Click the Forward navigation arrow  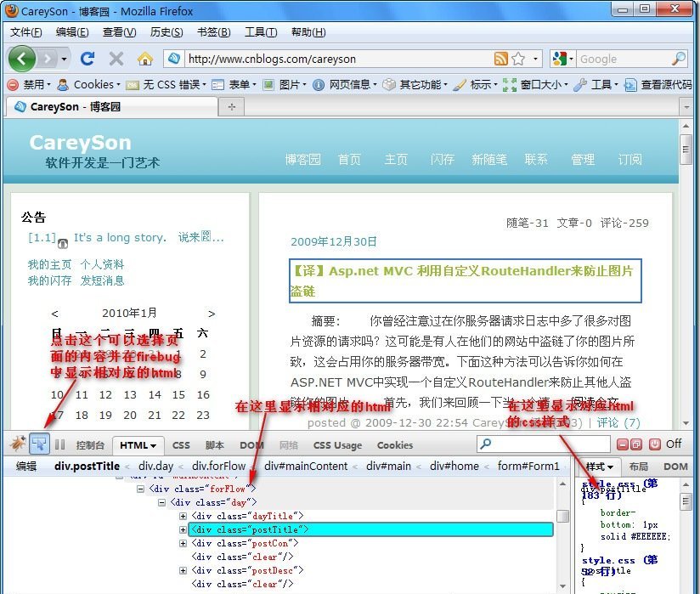click(x=48, y=59)
